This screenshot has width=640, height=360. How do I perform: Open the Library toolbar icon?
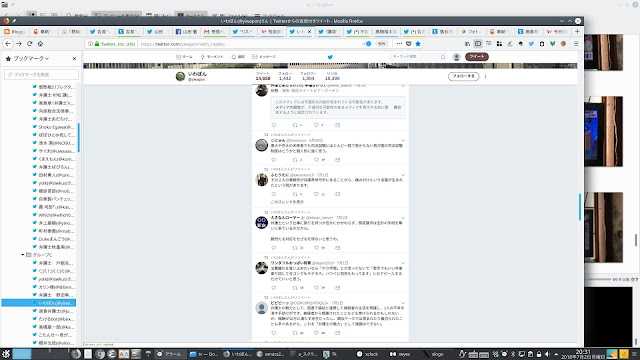click(467, 44)
